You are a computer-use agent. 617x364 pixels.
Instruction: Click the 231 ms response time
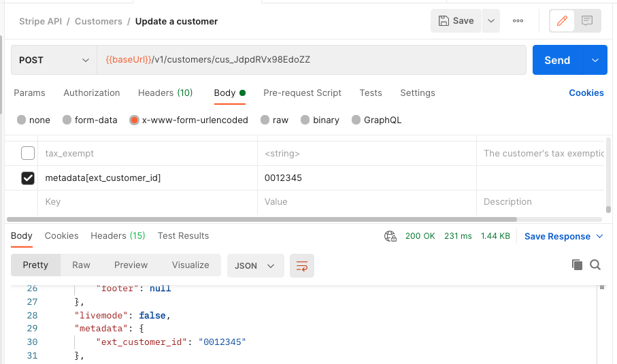458,236
